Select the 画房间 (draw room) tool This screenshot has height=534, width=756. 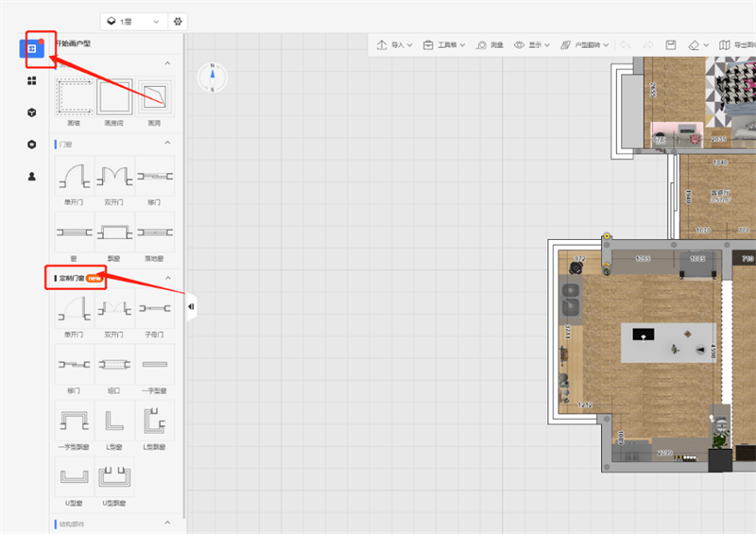[113, 96]
